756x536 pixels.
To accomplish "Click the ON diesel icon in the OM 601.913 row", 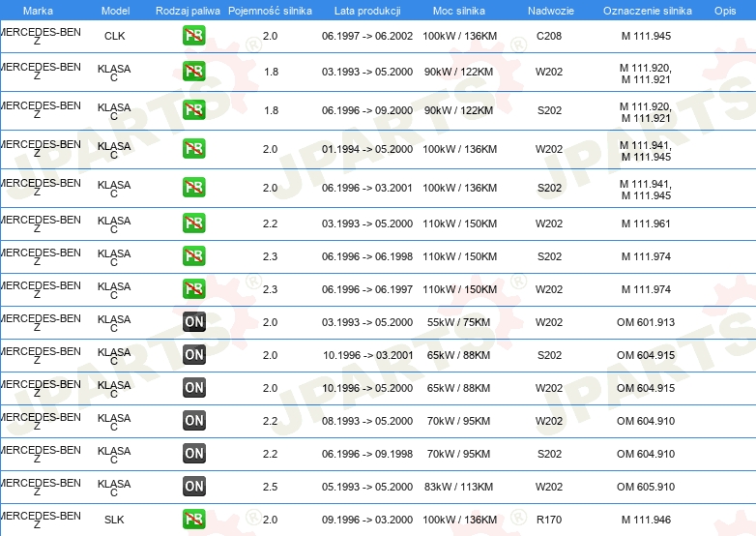I will click(193, 322).
